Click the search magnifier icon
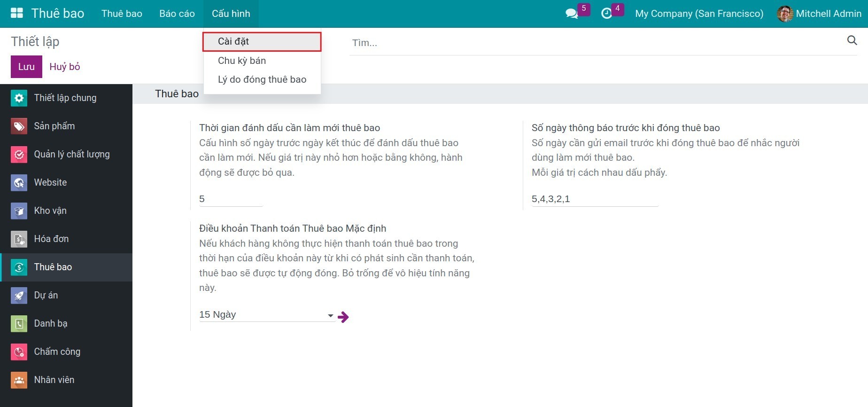The height and width of the screenshot is (407, 868). point(852,40)
